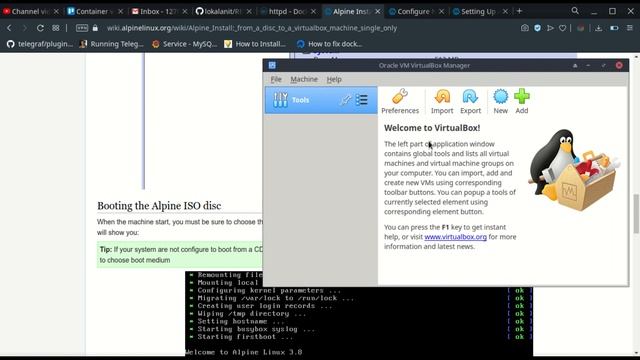
Task: Close the VirtualBox Manager window
Action: 619,65
